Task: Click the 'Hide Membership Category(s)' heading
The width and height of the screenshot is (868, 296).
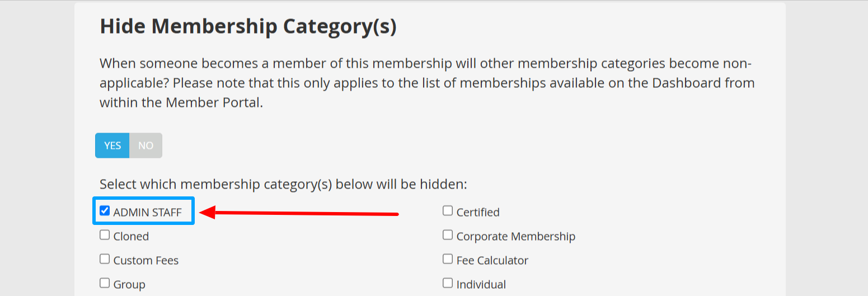Action: click(x=248, y=27)
